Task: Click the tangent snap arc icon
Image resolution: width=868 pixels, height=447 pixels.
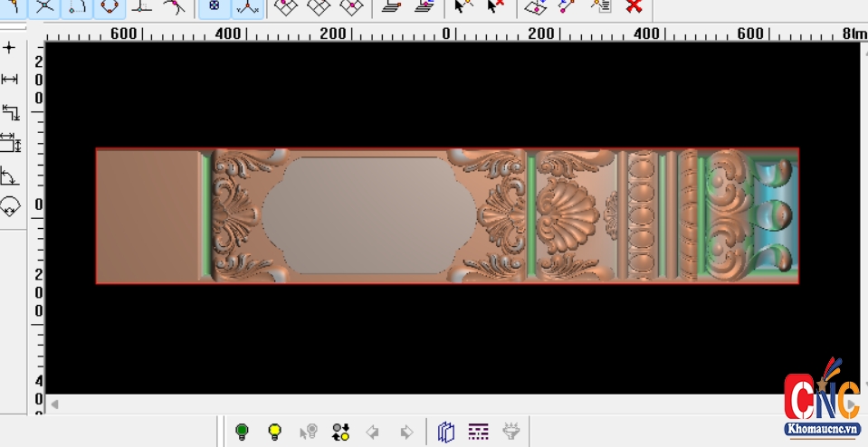Action: (175, 7)
